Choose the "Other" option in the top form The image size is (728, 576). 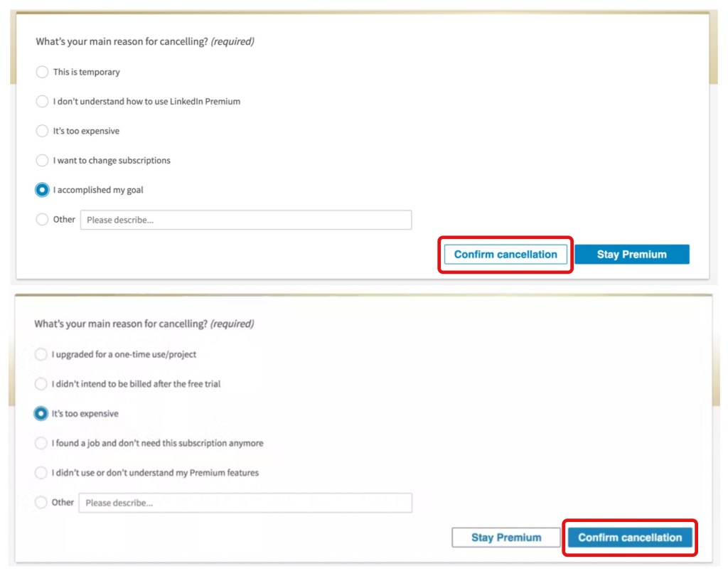tap(42, 219)
